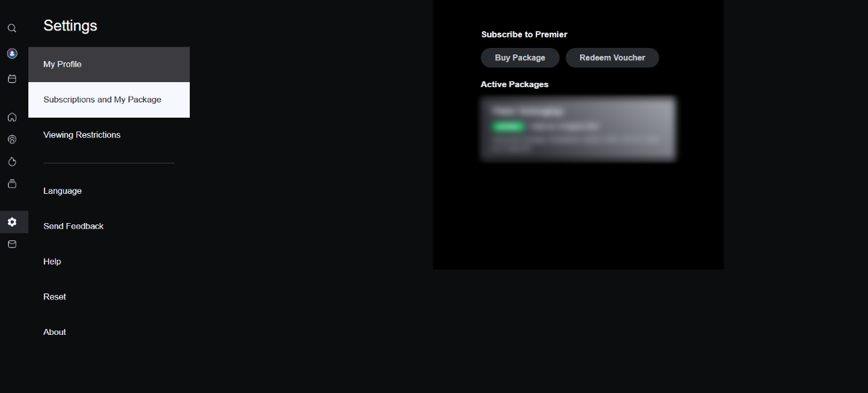The height and width of the screenshot is (393, 868).
Task: Choose the Language menu item
Action: 109,191
